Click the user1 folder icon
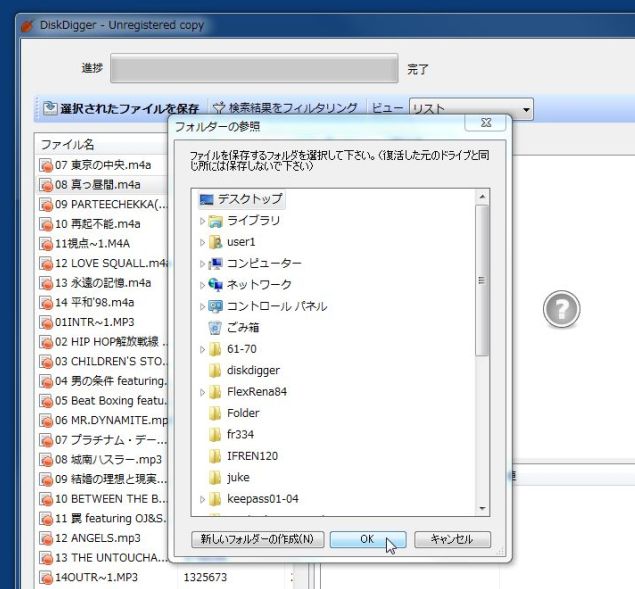This screenshot has height=589, width=635. (215, 242)
